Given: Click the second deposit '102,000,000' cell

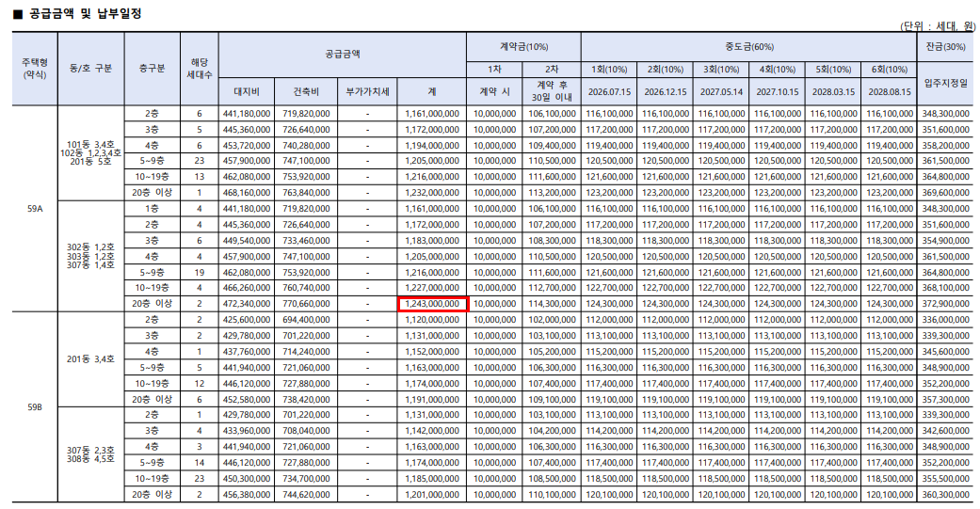Looking at the screenshot, I should coord(552,320).
